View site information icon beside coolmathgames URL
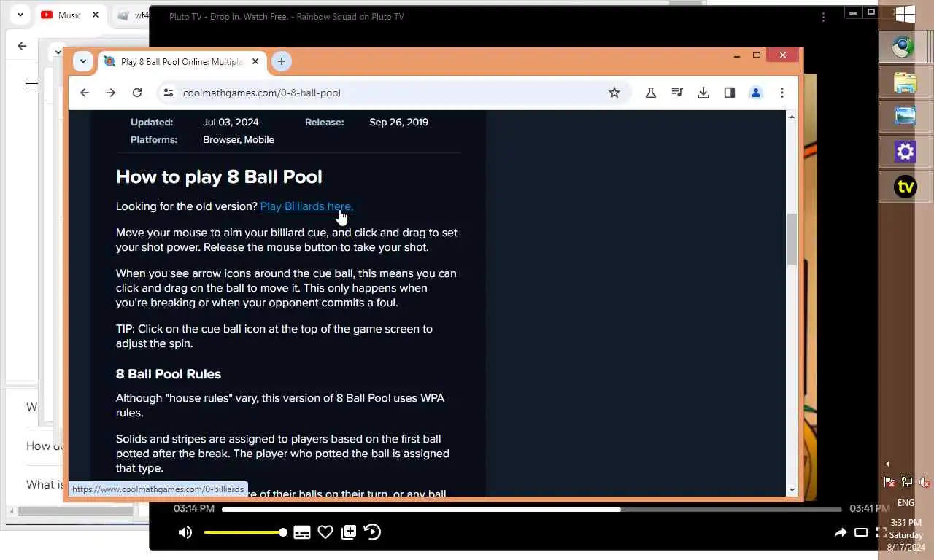The height and width of the screenshot is (560, 934). [169, 93]
